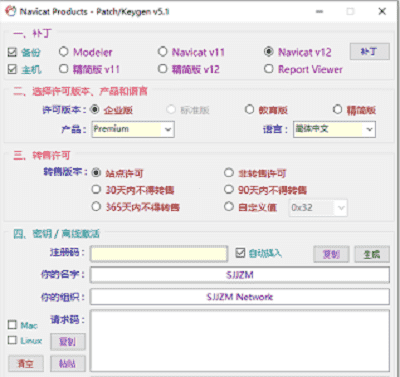This screenshot has width=400, height=377.
Task: Close the Patch/Keygen window
Action: click(382, 11)
